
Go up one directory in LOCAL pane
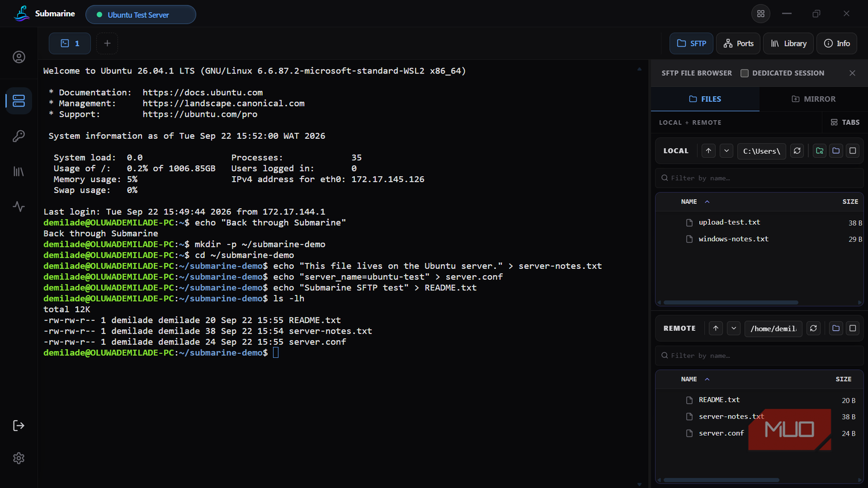pos(708,151)
